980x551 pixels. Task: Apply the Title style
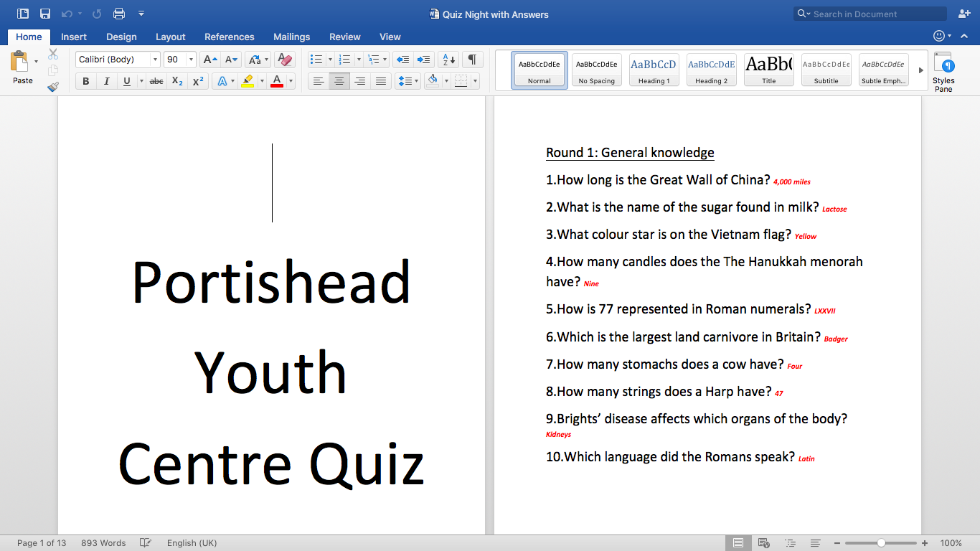tap(769, 70)
